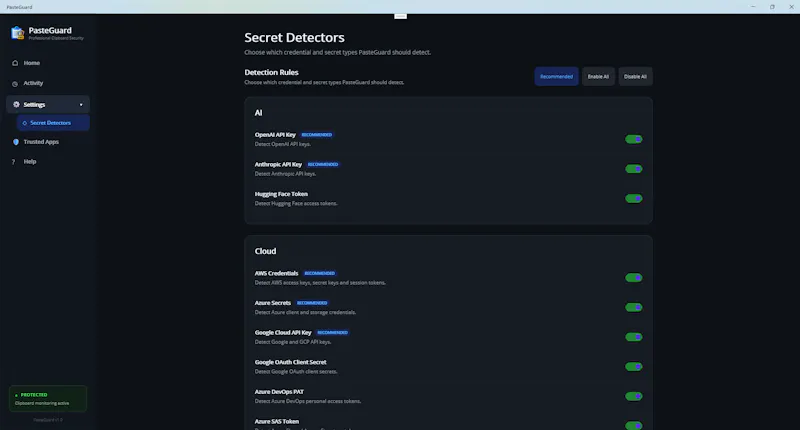Click the Enable All button
Image resolution: width=800 pixels, height=430 pixels.
point(598,77)
